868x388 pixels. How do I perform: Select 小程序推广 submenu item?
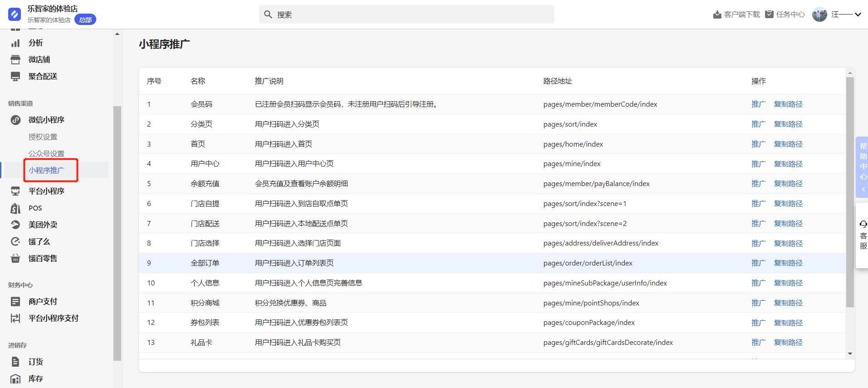pos(47,170)
